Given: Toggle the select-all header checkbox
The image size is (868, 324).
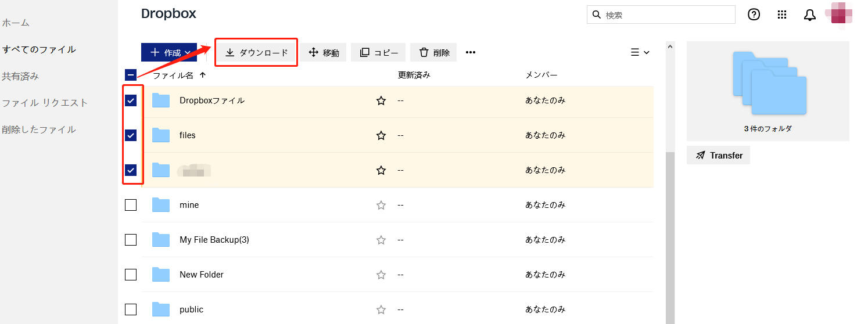Looking at the screenshot, I should click(131, 75).
